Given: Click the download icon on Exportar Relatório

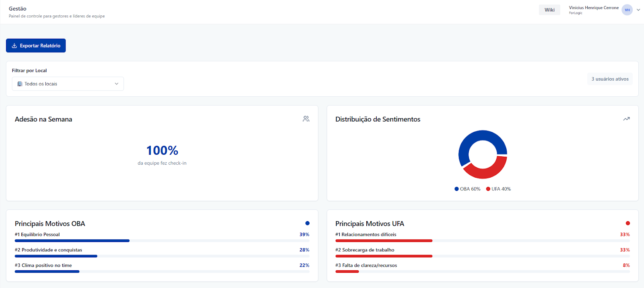Looking at the screenshot, I should (14, 46).
